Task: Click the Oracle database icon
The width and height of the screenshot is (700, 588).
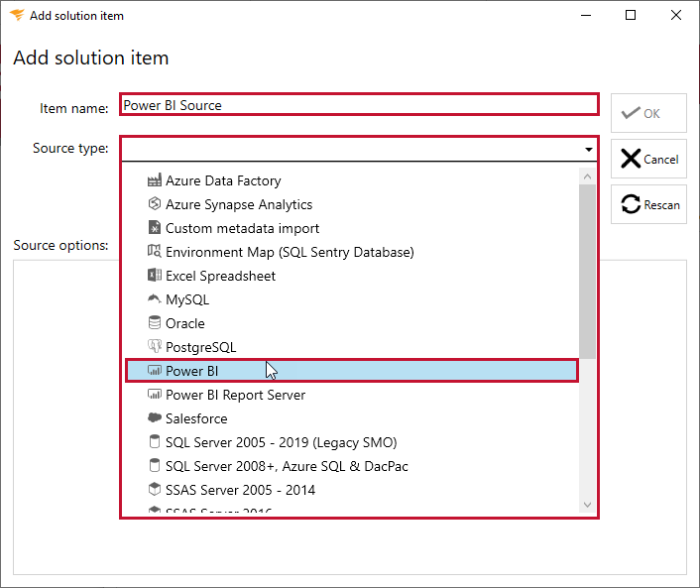Action: (x=154, y=322)
